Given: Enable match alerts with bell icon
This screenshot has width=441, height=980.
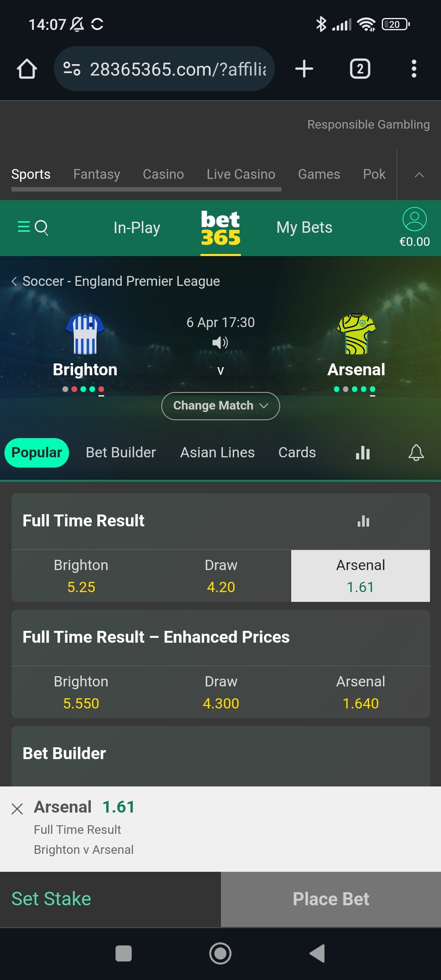Looking at the screenshot, I should coord(416,452).
